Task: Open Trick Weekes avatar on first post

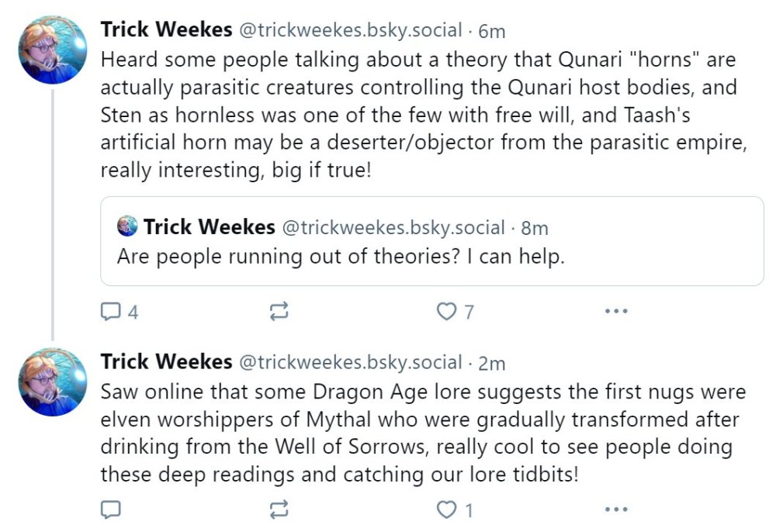Action: 53,49
